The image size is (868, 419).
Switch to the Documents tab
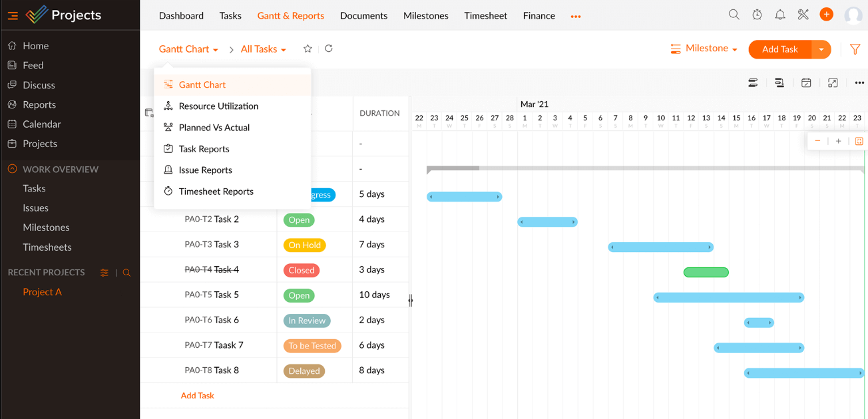click(x=363, y=15)
